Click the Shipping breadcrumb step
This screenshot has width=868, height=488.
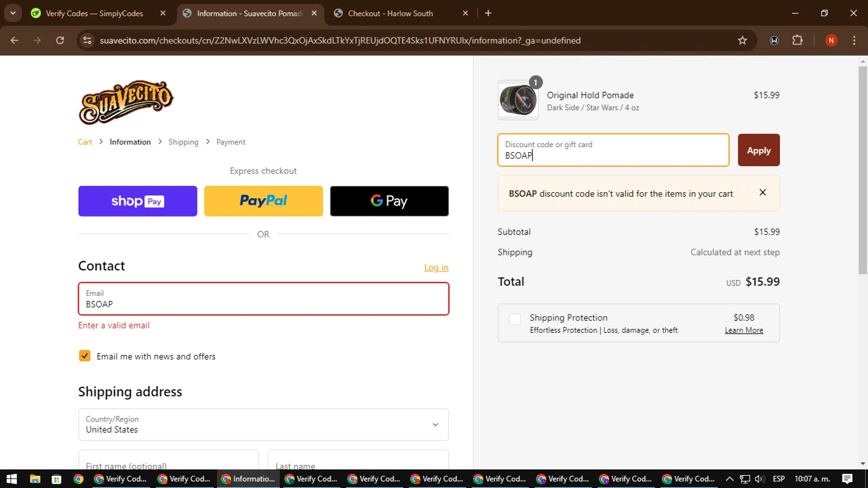click(x=183, y=142)
